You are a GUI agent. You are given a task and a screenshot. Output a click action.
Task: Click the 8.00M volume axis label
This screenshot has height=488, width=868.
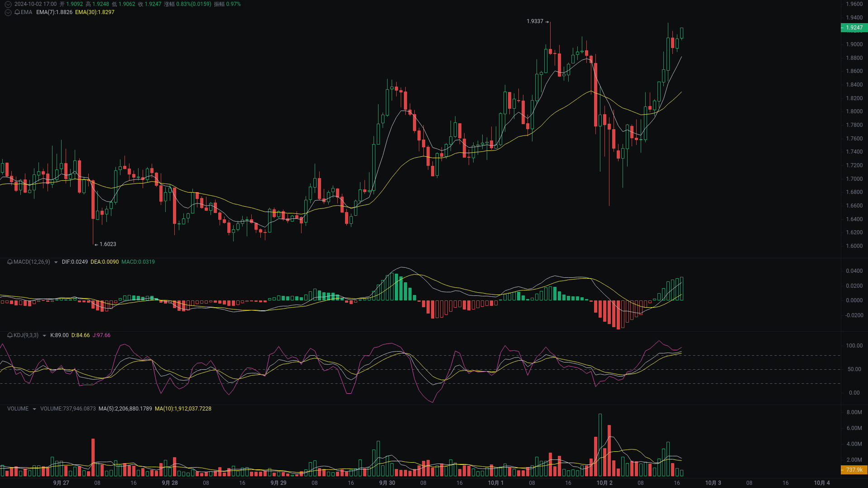coord(854,412)
